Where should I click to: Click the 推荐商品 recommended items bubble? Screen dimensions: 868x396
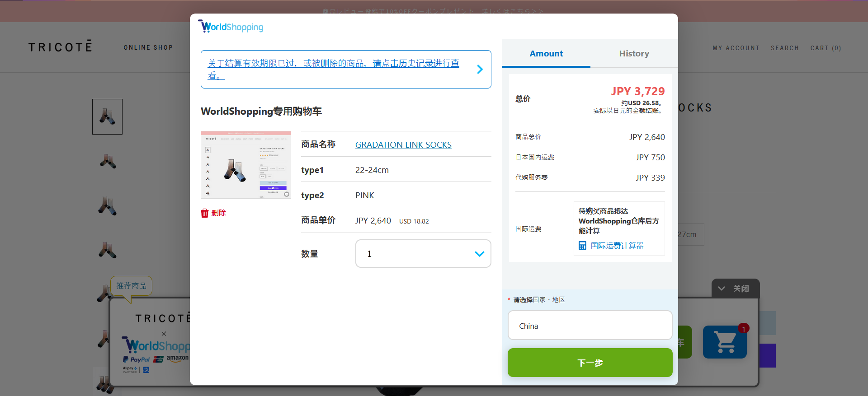131,286
